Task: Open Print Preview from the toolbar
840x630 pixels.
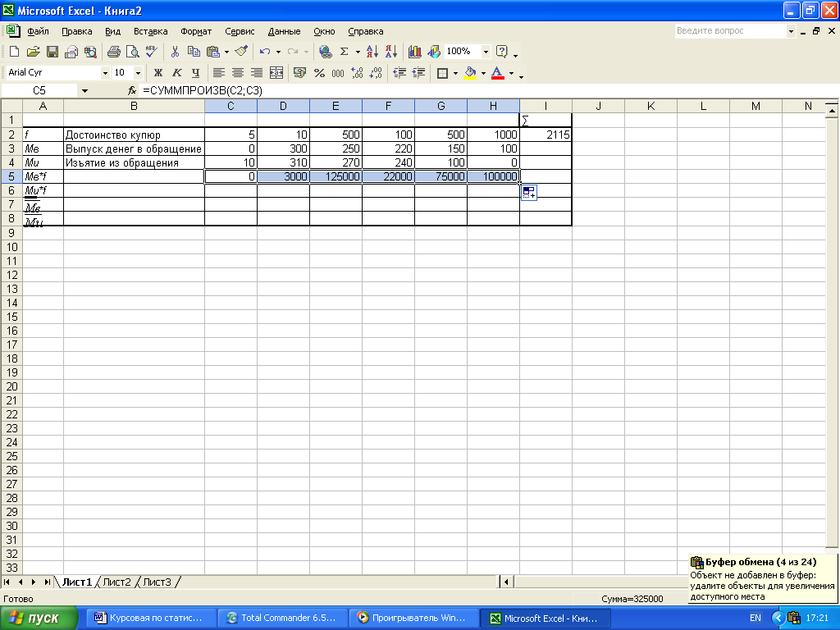Action: click(x=132, y=52)
